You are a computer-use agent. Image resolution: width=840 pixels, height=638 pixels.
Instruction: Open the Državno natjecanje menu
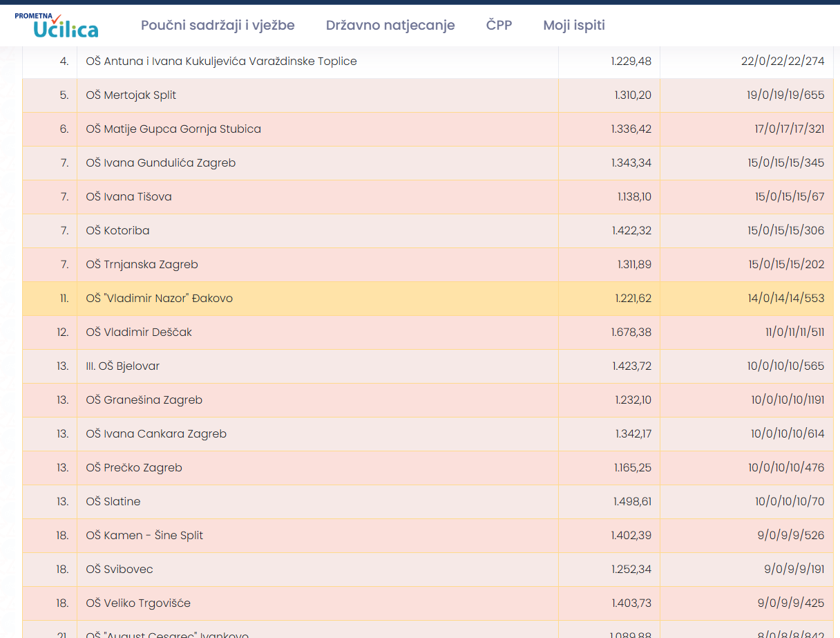(390, 26)
